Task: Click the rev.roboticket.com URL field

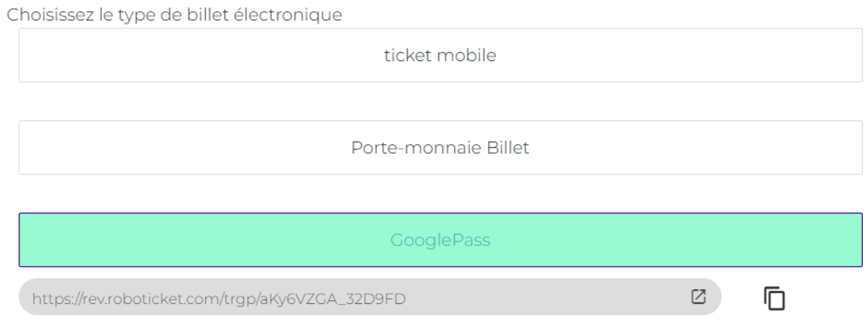Action: pyautogui.click(x=370, y=297)
